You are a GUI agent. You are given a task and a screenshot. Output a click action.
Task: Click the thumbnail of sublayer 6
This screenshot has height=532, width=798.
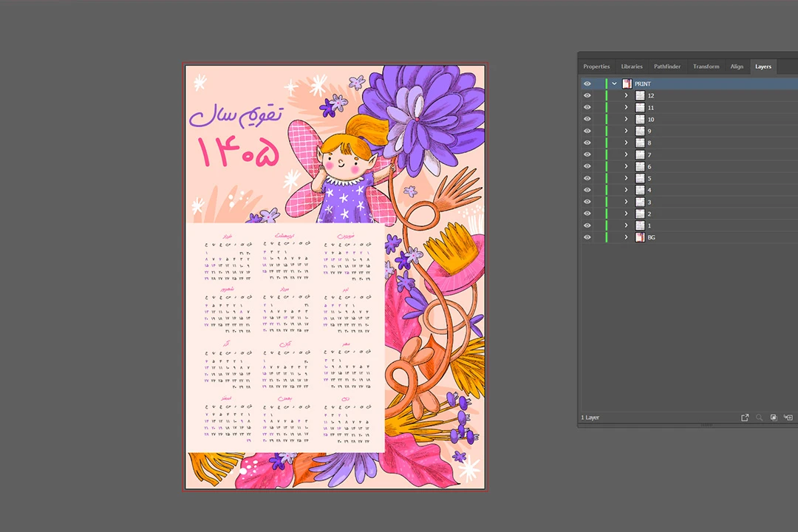pos(641,167)
